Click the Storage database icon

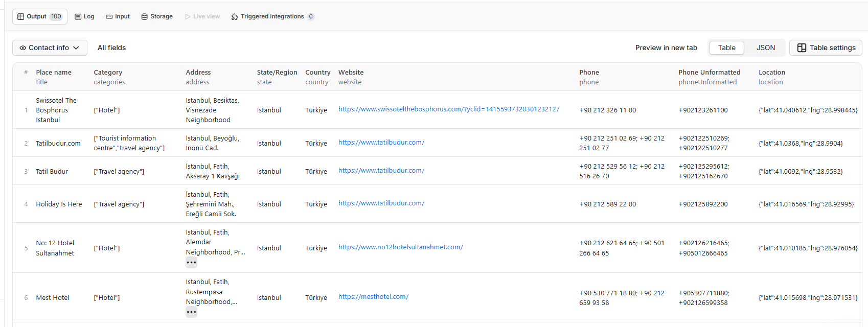point(145,16)
